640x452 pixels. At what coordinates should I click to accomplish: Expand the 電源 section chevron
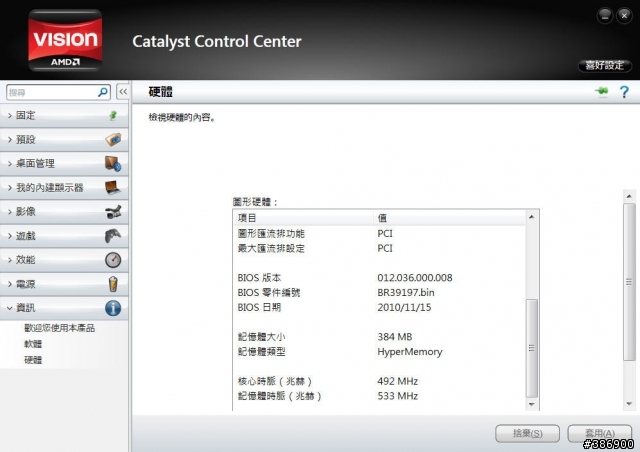point(10,284)
